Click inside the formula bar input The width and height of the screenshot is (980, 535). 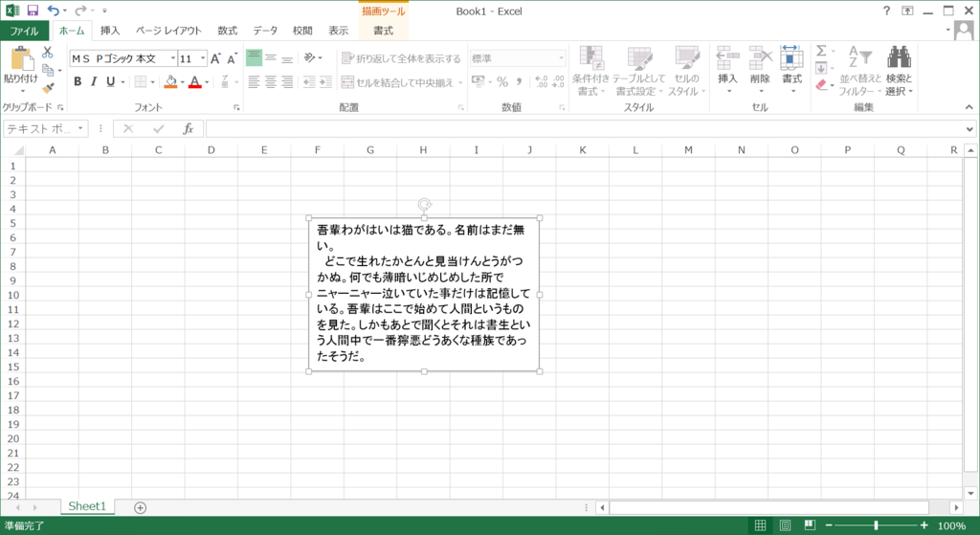(x=585, y=129)
